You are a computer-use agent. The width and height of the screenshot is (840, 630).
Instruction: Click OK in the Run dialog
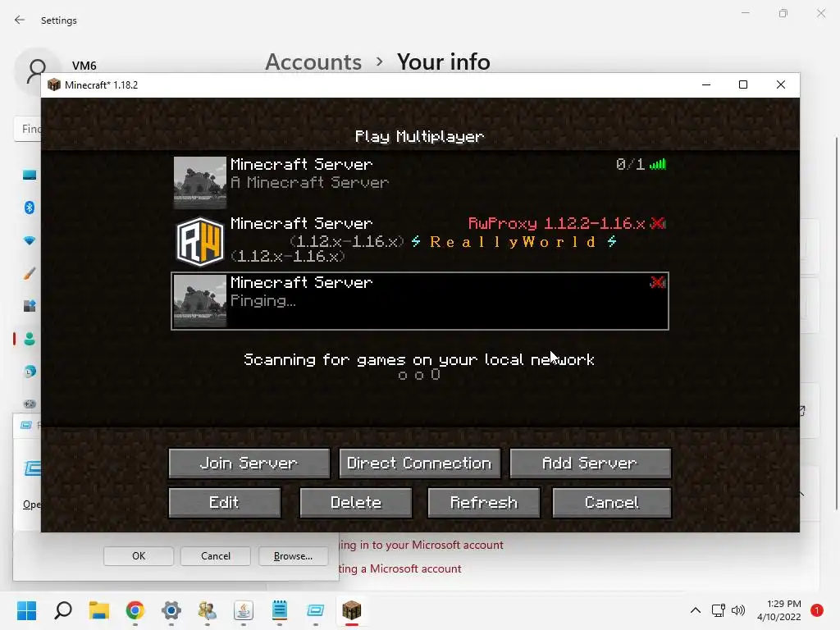(139, 556)
